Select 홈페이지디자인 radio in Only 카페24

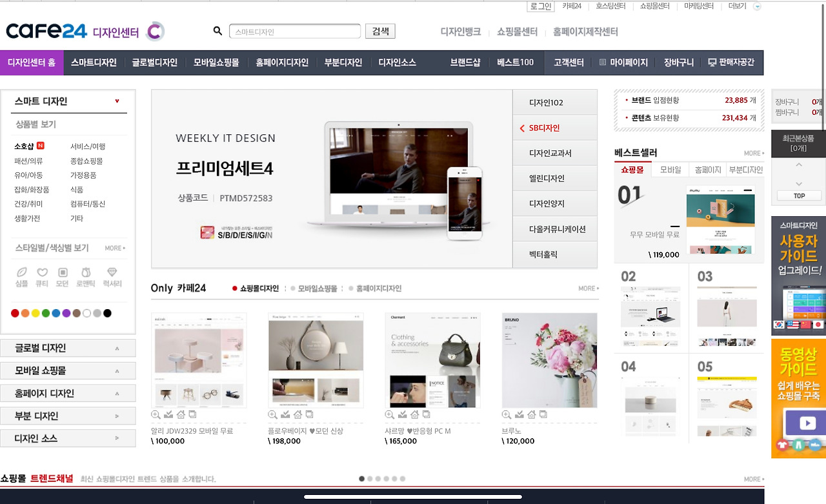(x=351, y=288)
